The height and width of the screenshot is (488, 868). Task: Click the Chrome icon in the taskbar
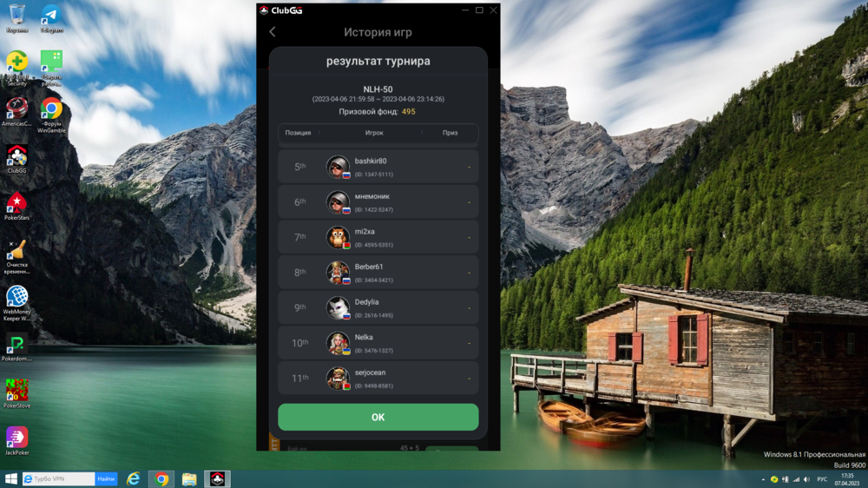click(161, 479)
